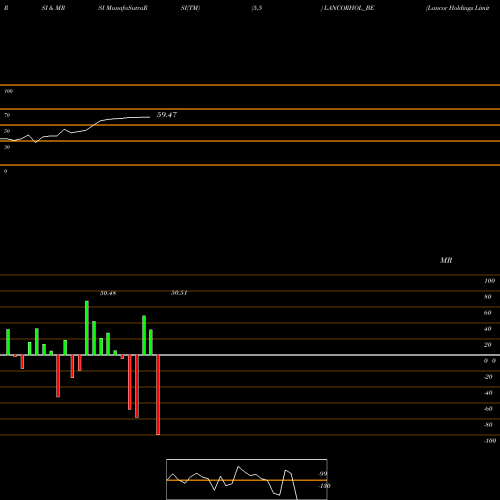Click the MR value label 30.48
The width and height of the screenshot is (500, 500).
click(x=108, y=293)
